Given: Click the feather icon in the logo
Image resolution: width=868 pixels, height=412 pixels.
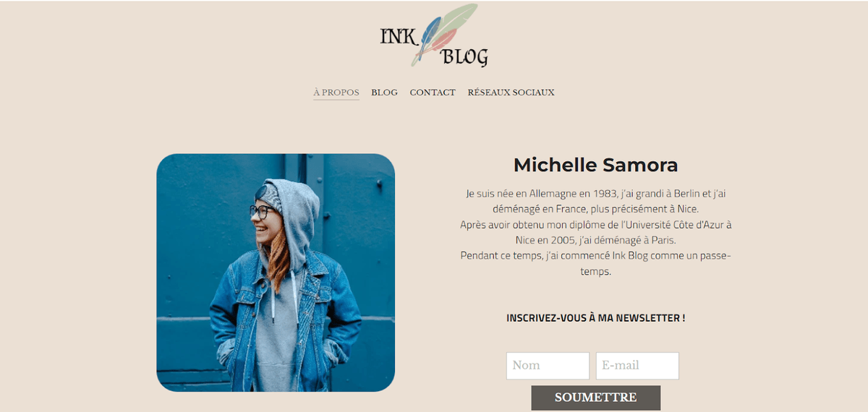Looking at the screenshot, I should [x=443, y=33].
